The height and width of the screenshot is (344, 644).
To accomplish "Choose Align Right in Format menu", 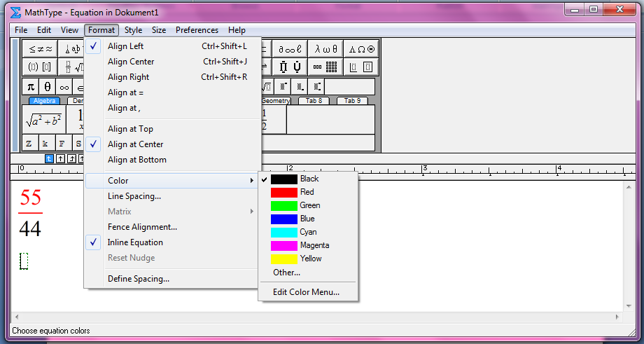I will (x=173, y=77).
